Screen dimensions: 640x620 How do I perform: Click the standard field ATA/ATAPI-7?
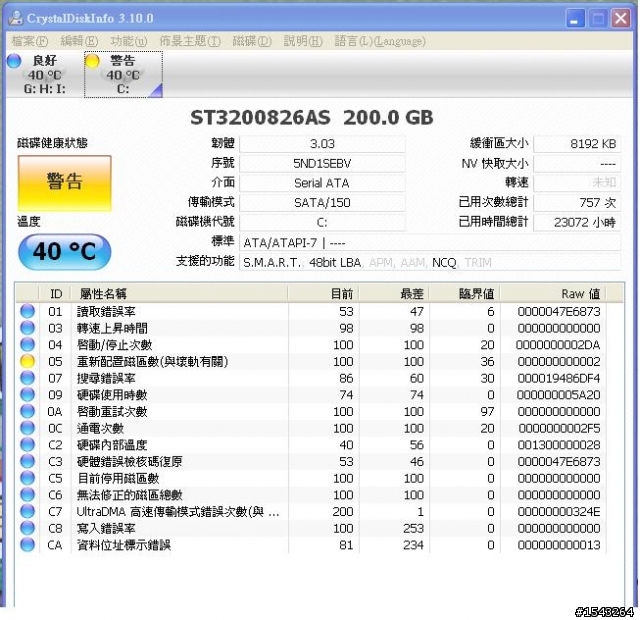coord(430,243)
